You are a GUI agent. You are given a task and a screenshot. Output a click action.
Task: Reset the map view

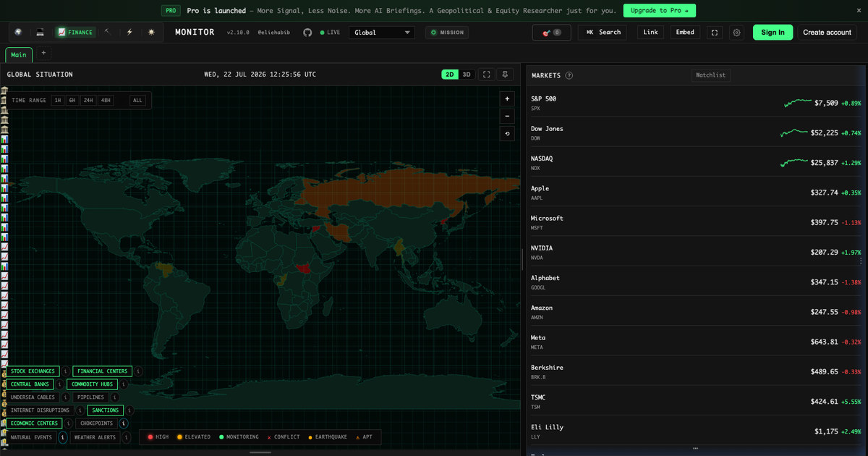[507, 133]
